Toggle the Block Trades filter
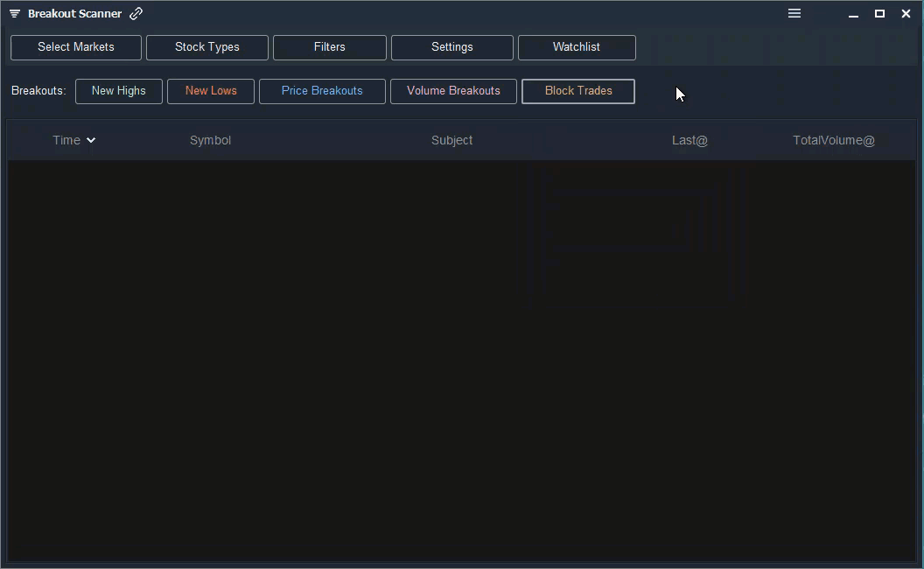This screenshot has height=569, width=924. (x=577, y=91)
